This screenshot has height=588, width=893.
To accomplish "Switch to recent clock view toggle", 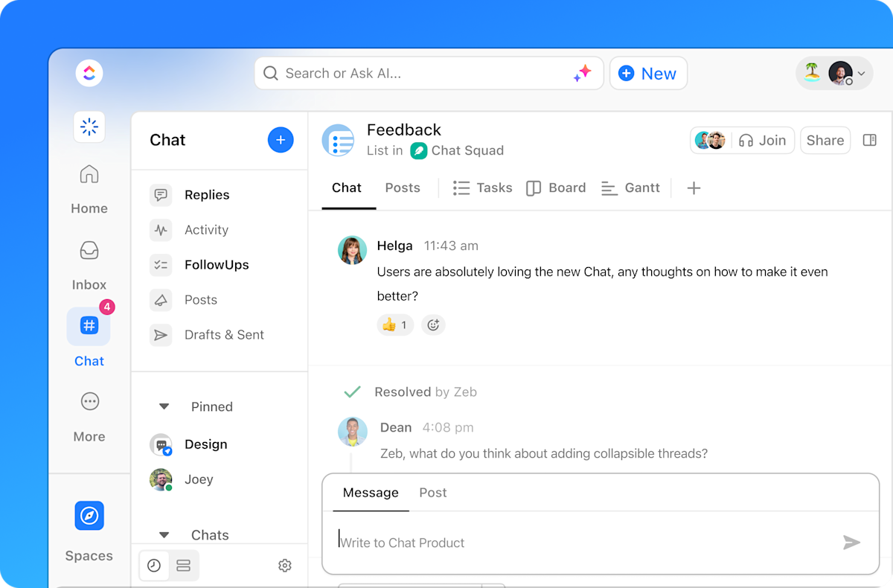I will click(x=154, y=566).
